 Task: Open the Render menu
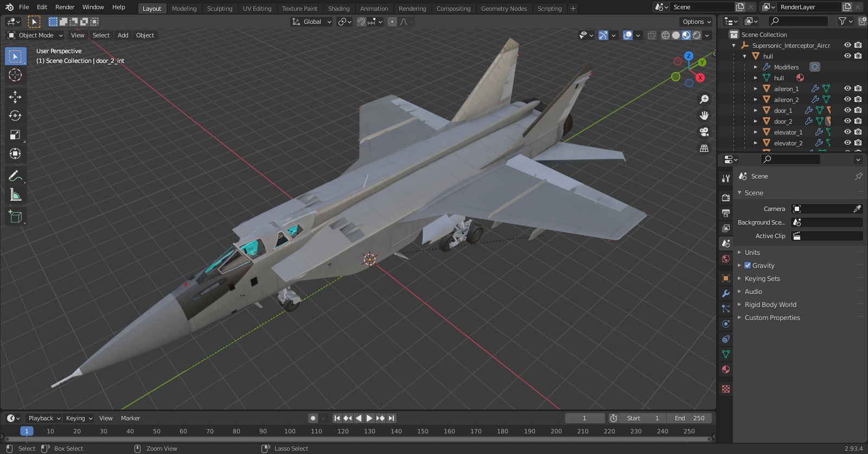pyautogui.click(x=65, y=7)
